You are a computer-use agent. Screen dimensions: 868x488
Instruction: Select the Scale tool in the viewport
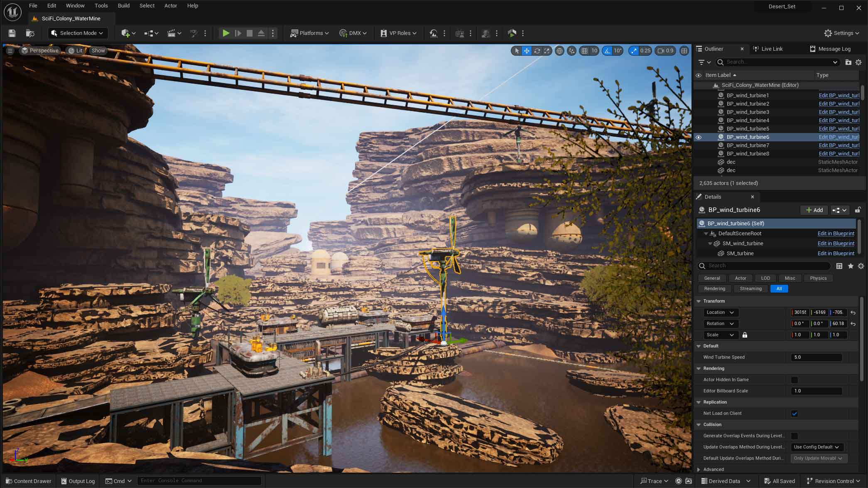click(547, 50)
